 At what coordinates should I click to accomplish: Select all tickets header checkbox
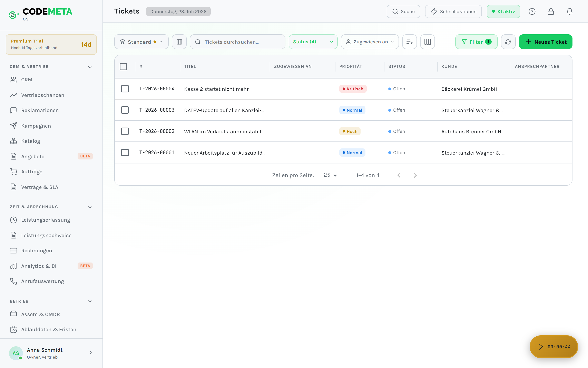coord(123,66)
